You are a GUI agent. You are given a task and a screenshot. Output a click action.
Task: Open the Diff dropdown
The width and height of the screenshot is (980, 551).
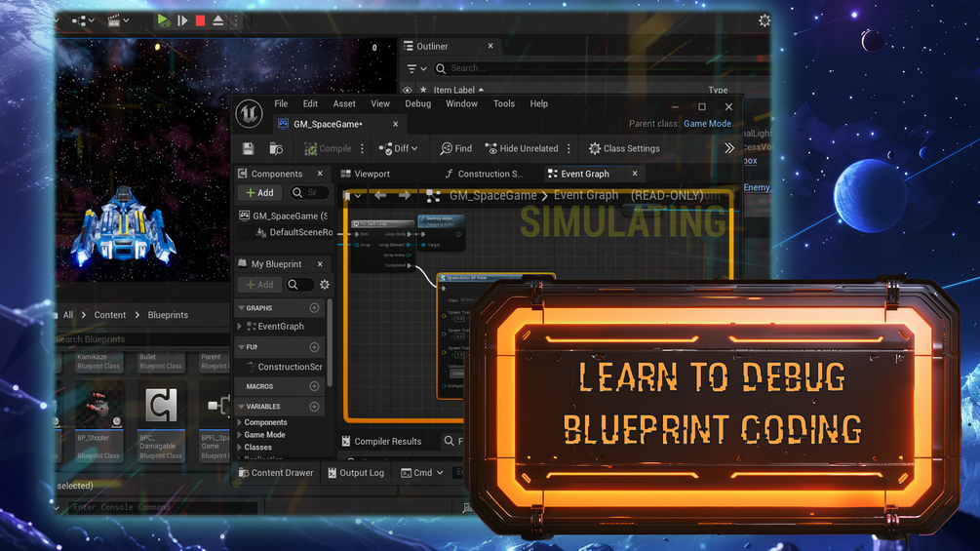point(398,148)
